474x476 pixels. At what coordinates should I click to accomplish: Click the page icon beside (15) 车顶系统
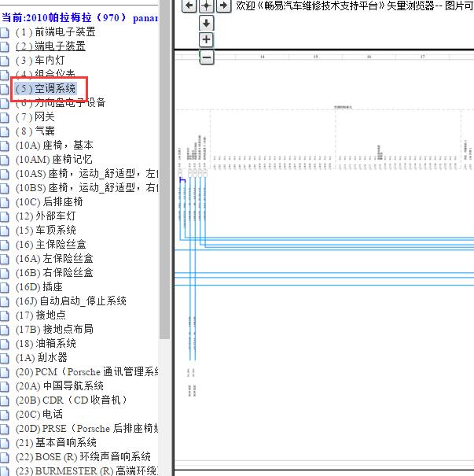[x=4, y=231]
